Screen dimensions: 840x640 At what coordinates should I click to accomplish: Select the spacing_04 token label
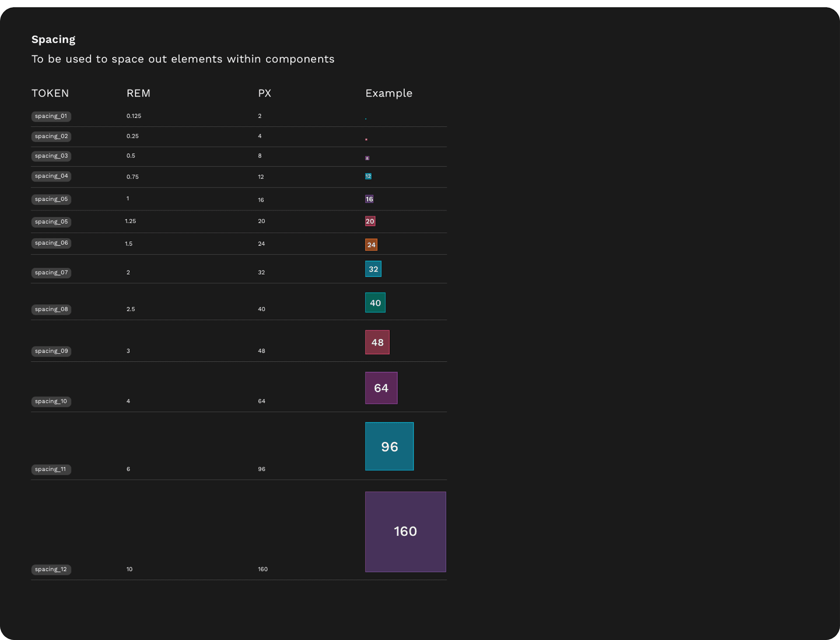(51, 176)
